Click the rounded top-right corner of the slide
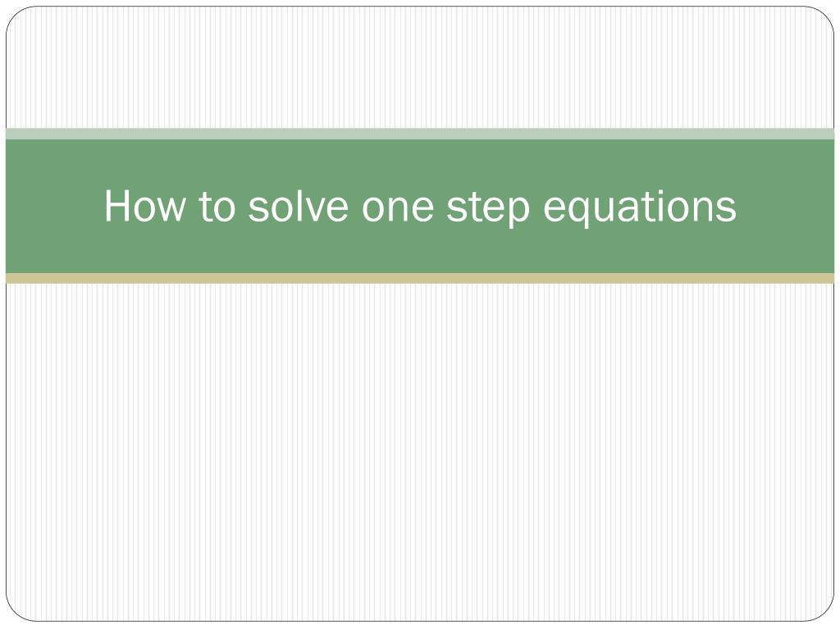840x630 pixels. 824,17
